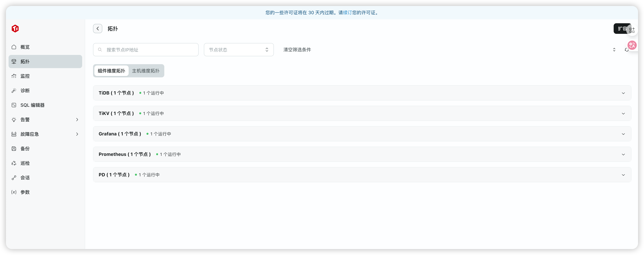
Task: Select the 诊断 diagnostics icon
Action: coord(14,91)
